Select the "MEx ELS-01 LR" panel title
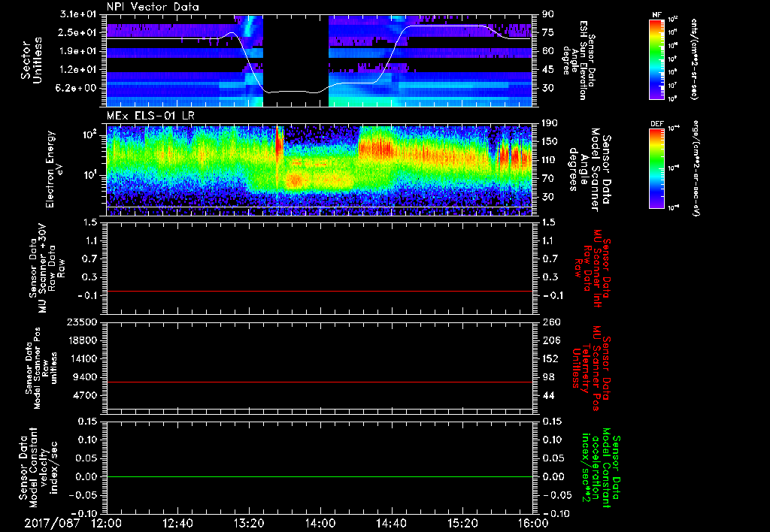Viewport: 770px width, 532px height. tap(150, 116)
